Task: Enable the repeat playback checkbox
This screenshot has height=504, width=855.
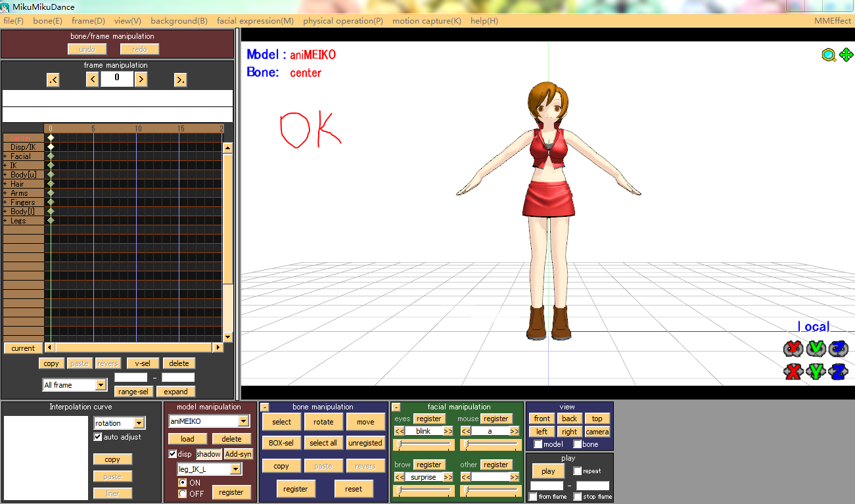Action: [x=578, y=471]
